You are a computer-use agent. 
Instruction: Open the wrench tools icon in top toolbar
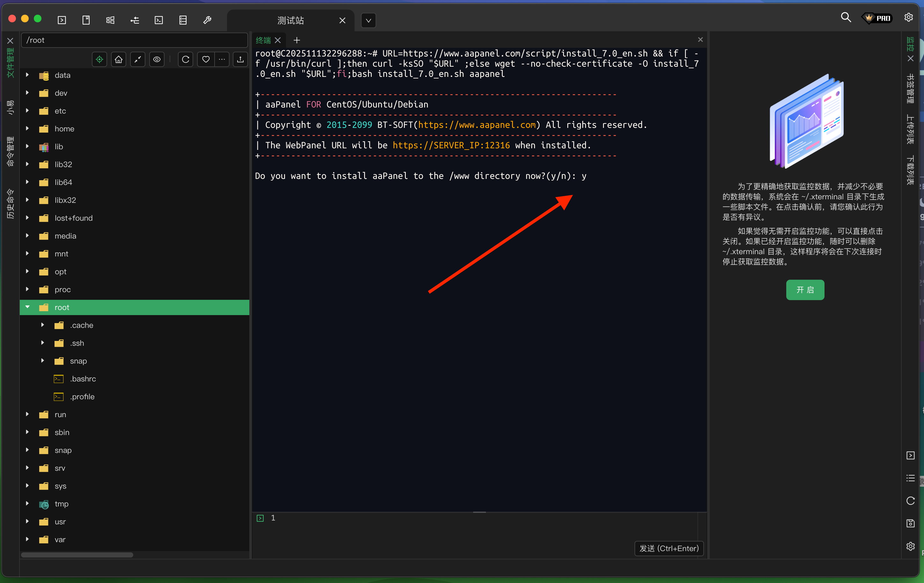(x=207, y=20)
